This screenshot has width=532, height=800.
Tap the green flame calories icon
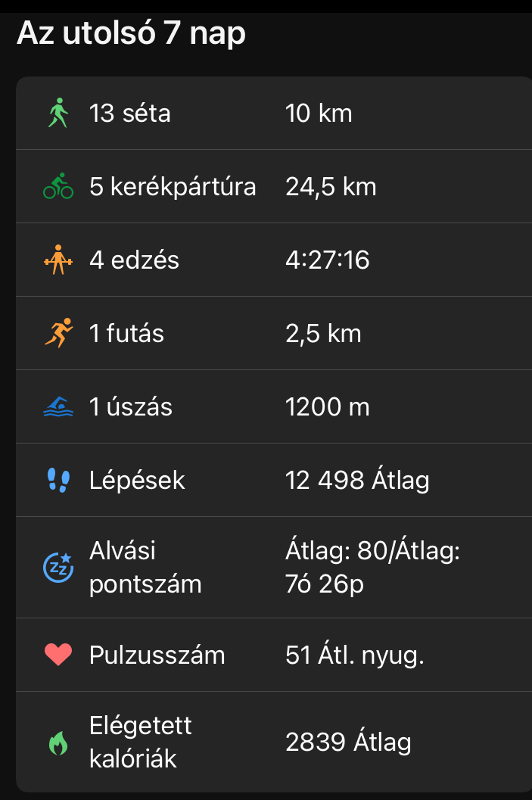pyautogui.click(x=58, y=743)
